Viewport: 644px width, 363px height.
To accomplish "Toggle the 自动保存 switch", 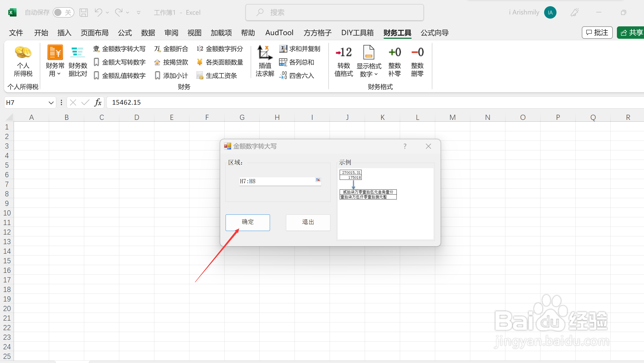I will pos(63,12).
